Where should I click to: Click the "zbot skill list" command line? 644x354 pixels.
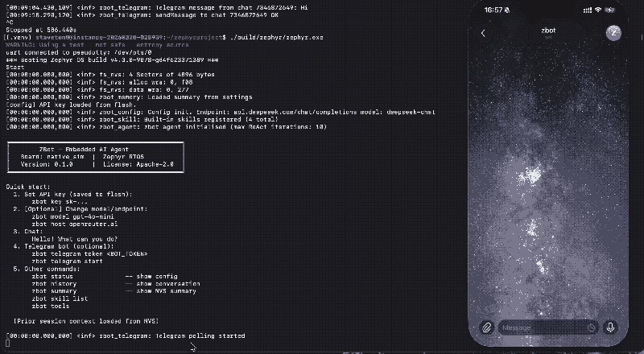click(60, 298)
